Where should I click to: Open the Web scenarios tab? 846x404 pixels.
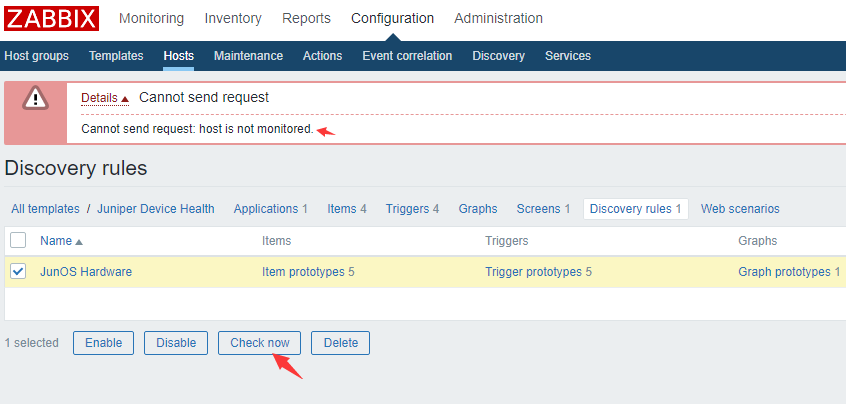(740, 209)
